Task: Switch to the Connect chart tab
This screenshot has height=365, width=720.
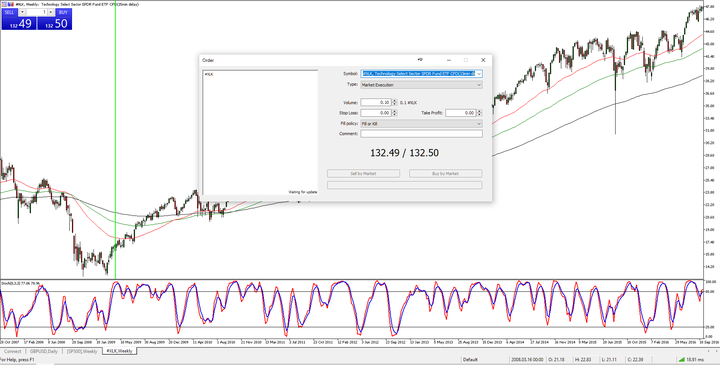Action: 12,351
